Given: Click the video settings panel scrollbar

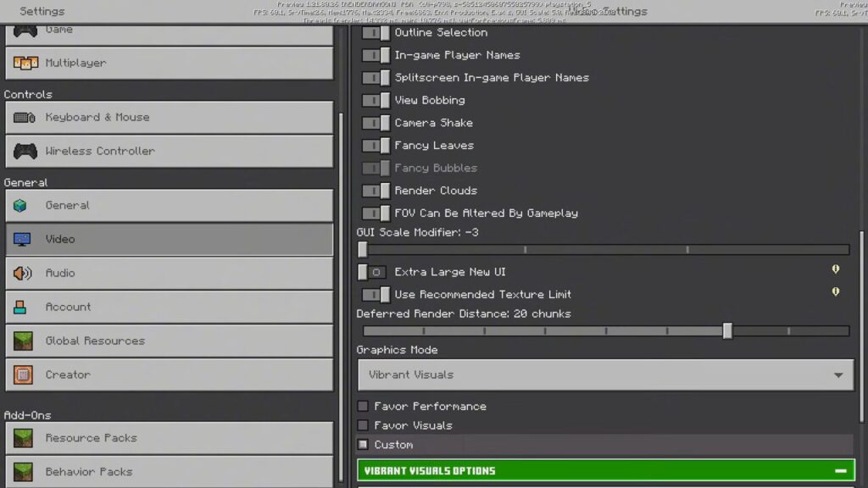Looking at the screenshot, I should 861,326.
